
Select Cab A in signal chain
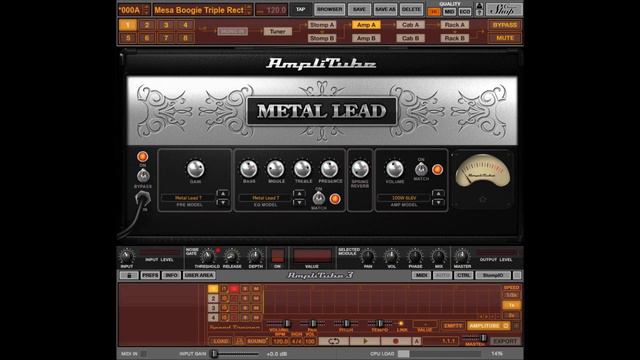(410, 25)
